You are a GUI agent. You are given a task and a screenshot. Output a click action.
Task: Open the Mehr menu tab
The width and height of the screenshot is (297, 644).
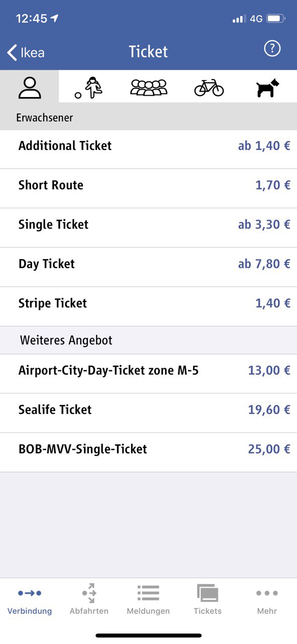267,601
